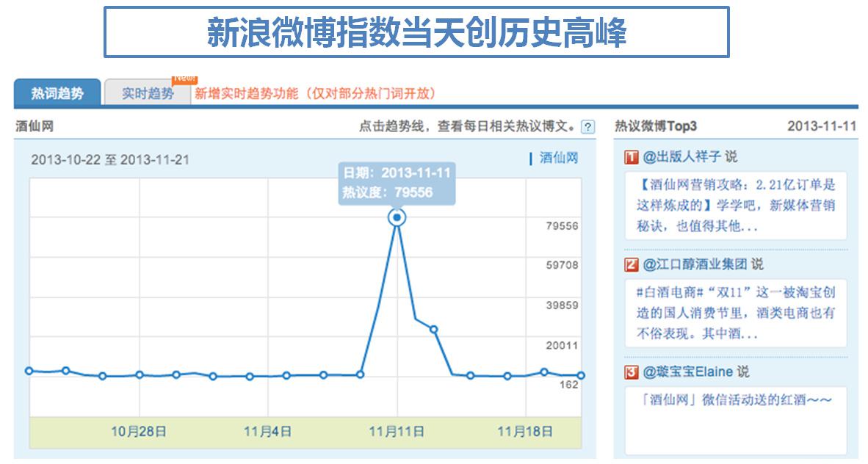The height and width of the screenshot is (464, 868).
Task: Click the 热议微博Top3 heading
Action: 656,126
